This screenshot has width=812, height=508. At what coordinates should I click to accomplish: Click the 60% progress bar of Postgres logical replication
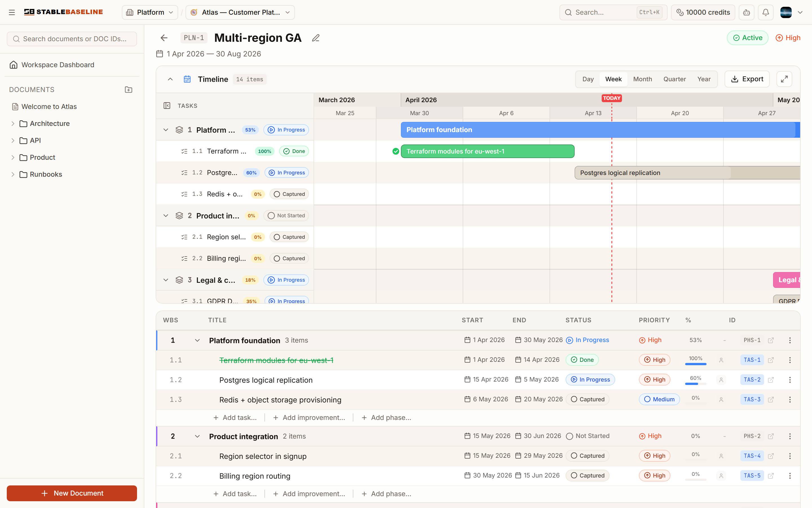click(696, 384)
